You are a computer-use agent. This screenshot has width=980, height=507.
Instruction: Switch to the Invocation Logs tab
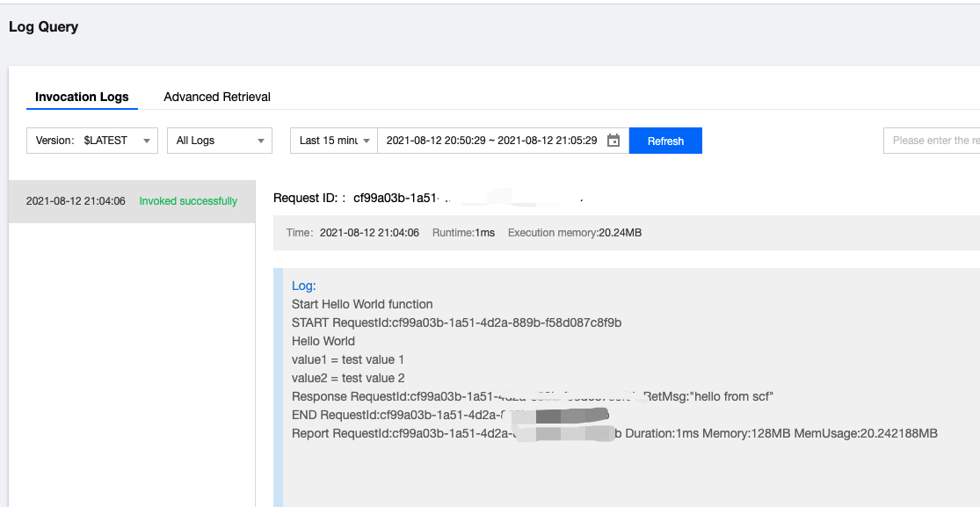pos(82,97)
